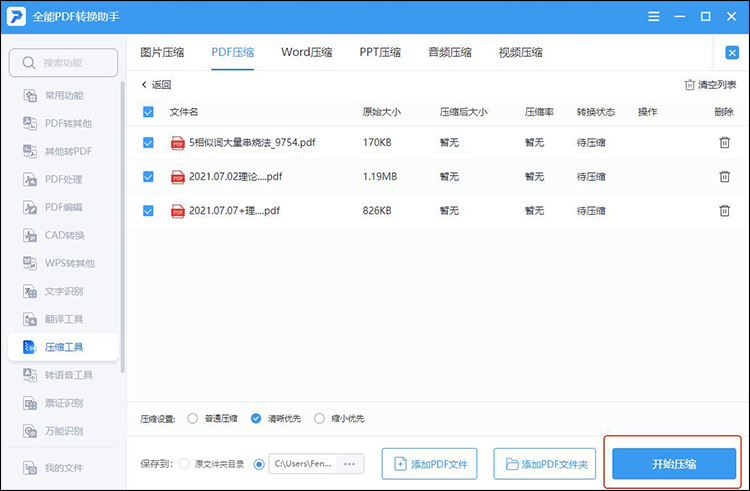Screen dimensions: 750x491
Task: Click the 开始压缩 button
Action: click(674, 464)
